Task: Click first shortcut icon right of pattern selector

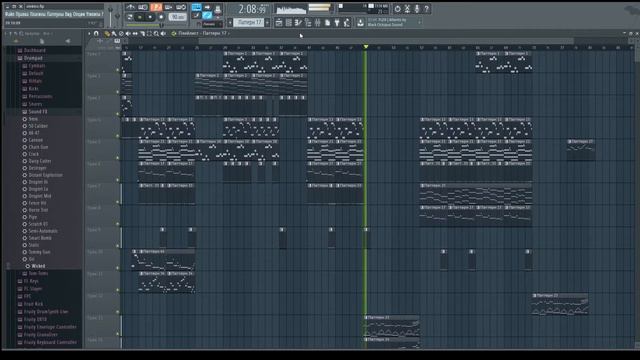Action: coord(278,23)
